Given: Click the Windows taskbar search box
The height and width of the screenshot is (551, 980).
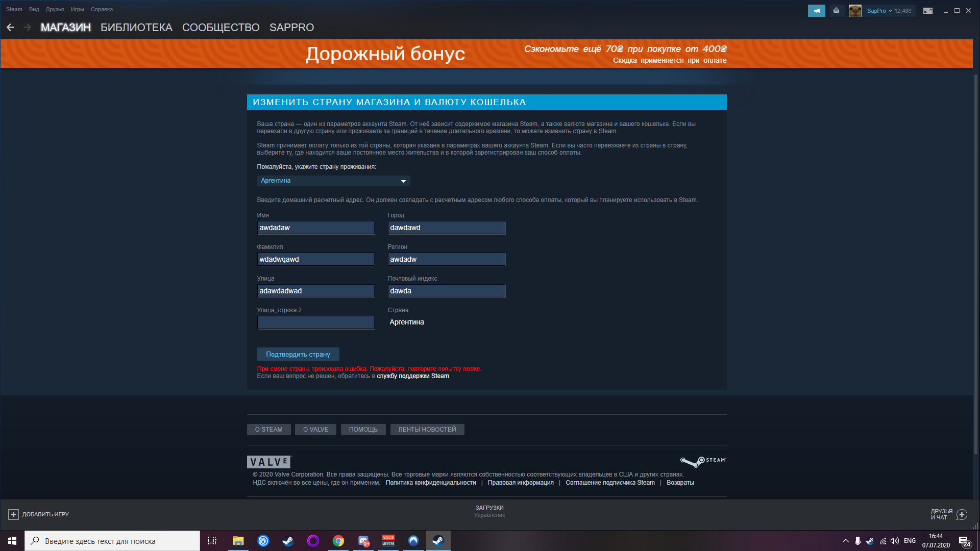Looking at the screenshot, I should 112,541.
